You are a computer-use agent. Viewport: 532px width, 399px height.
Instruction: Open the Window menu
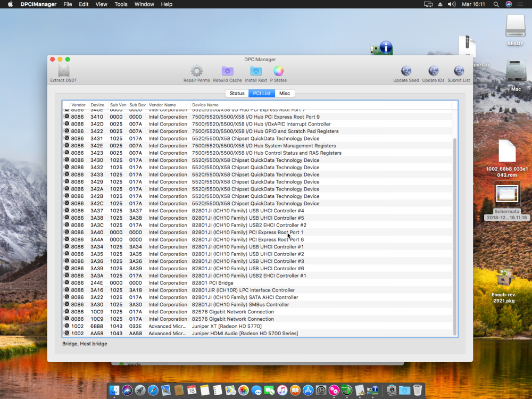click(144, 4)
